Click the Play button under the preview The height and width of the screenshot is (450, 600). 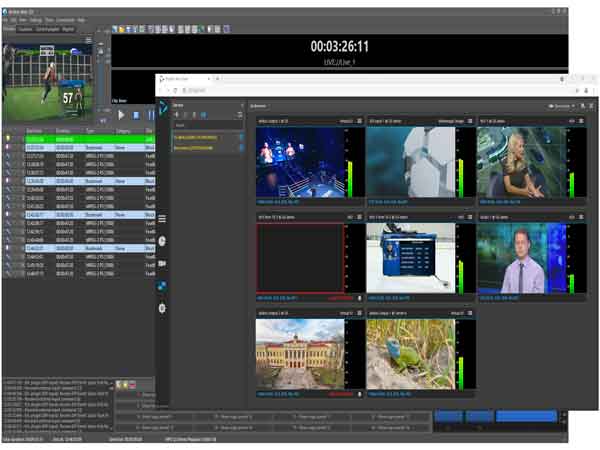[x=121, y=115]
